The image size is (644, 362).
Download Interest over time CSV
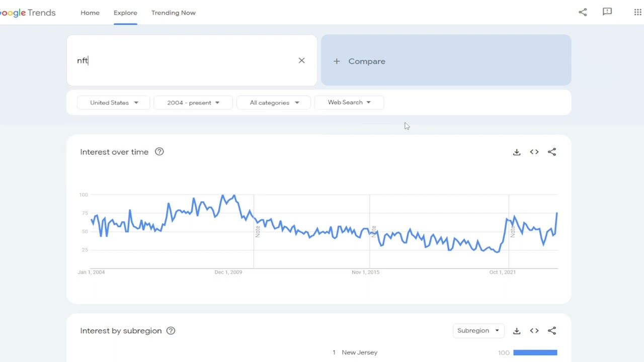517,152
